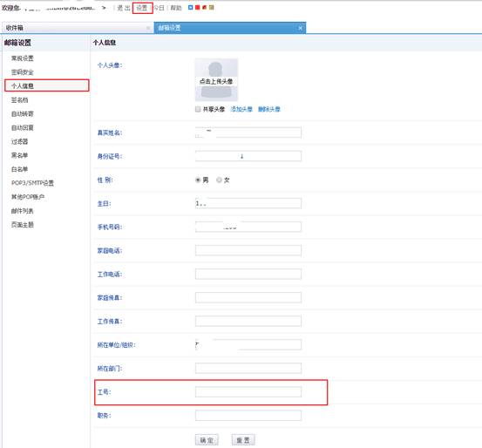Viewport: 482px width, 448px height.
Task: Open POP3/SMTP设置 in the sidebar
Action: [x=32, y=183]
